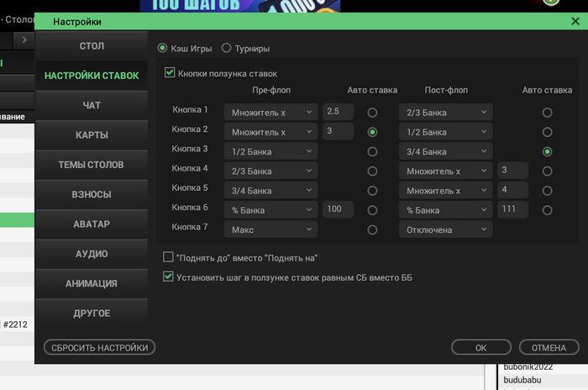
Task: Switch to the ЧАТ settings tab
Action: click(x=92, y=105)
